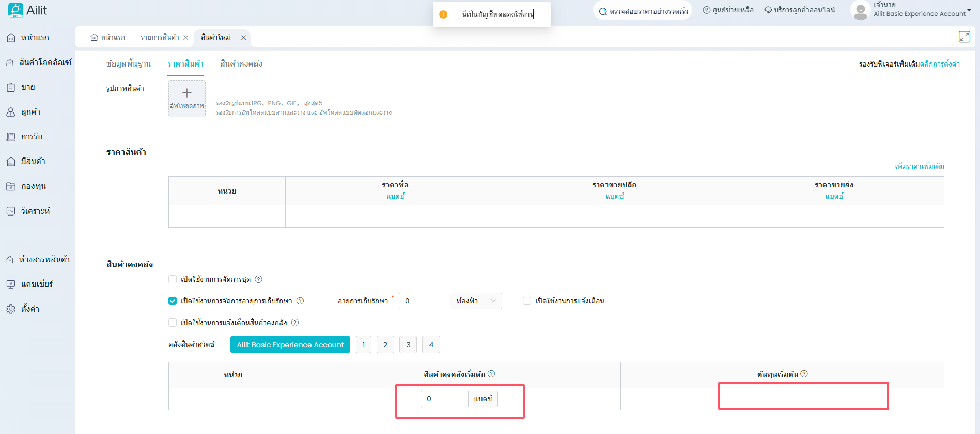Open the Settings gear in sidebar
Screen dimensions: 980x434
(x=11, y=309)
